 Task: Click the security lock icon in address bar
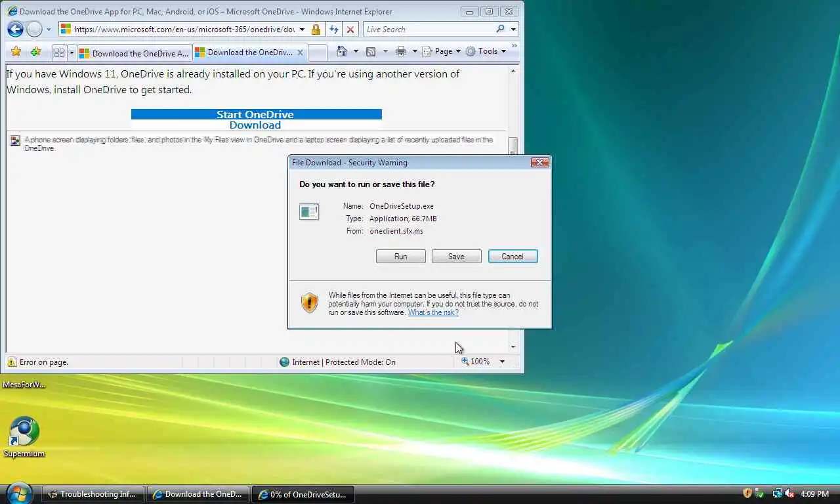click(x=316, y=30)
